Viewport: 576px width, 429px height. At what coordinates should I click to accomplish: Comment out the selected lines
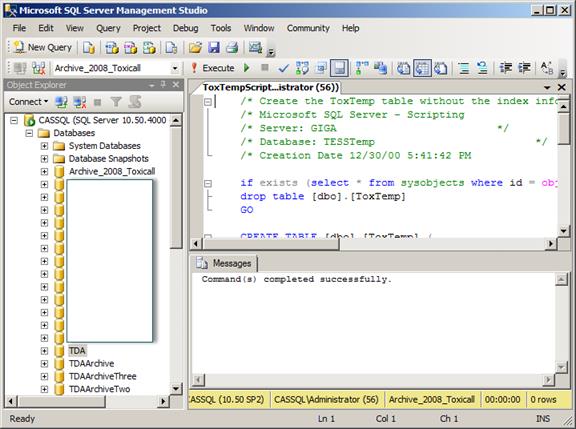(x=464, y=68)
